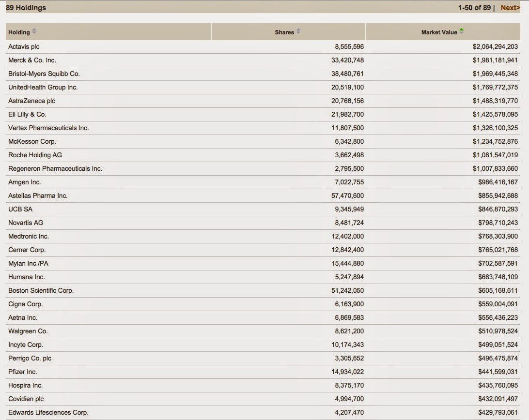This screenshot has width=529, height=420.
Task: Click market value $1,769,772,375
Action: click(x=495, y=87)
